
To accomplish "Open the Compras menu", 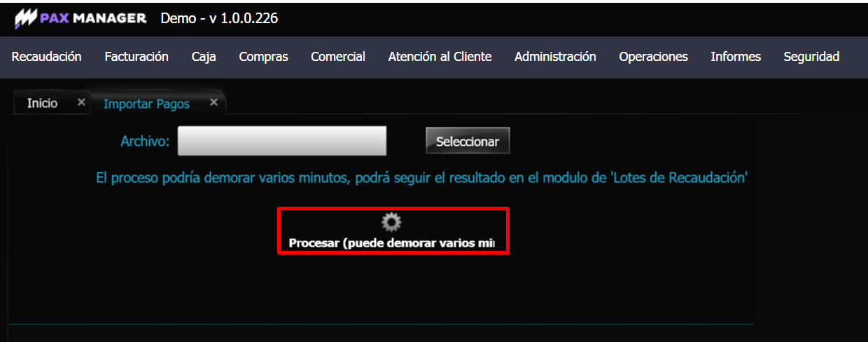I will [x=263, y=57].
